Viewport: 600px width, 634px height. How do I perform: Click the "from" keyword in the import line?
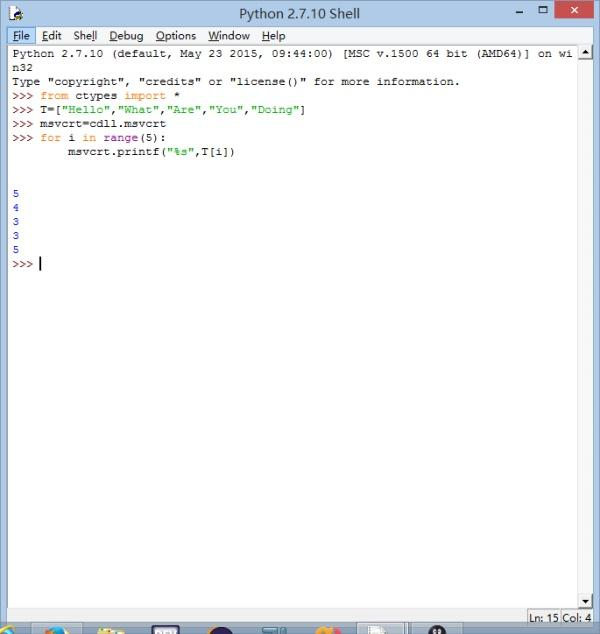(54, 96)
